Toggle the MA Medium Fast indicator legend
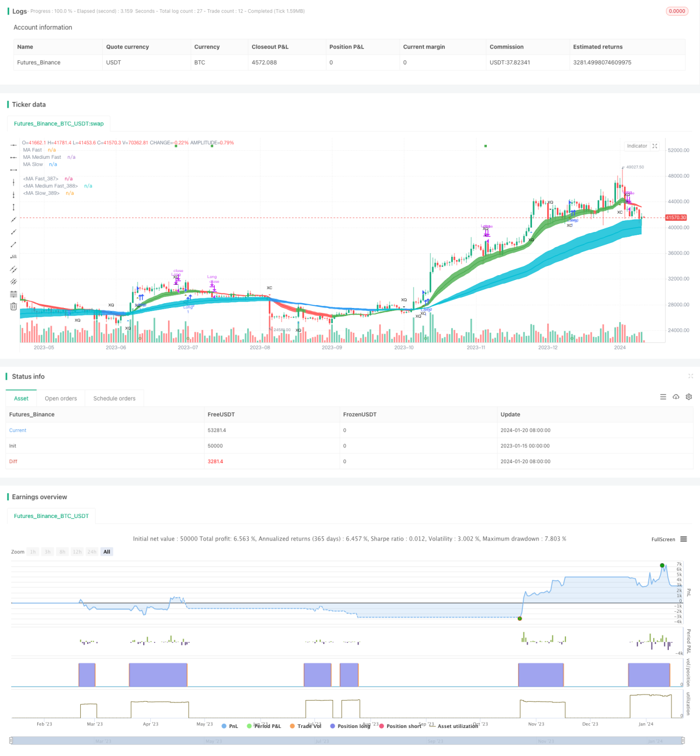The image size is (700, 756). 42,157
